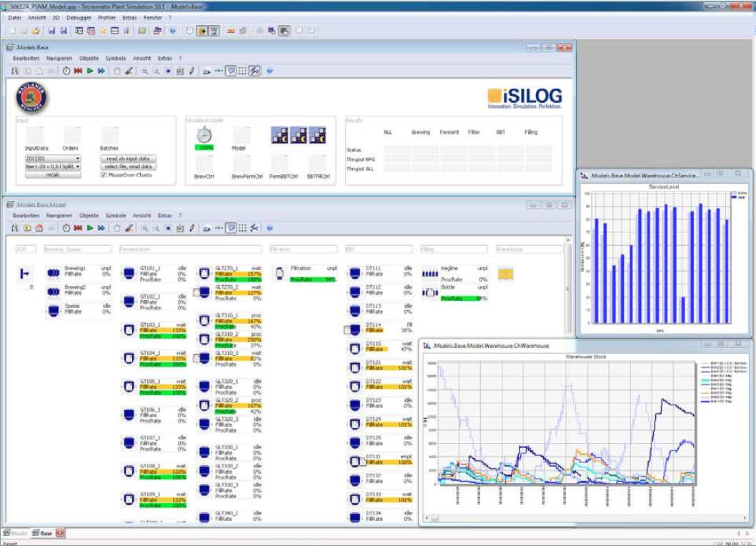Click Filtration ProcRate green progress bar
This screenshot has width=756, height=546.
point(313,279)
